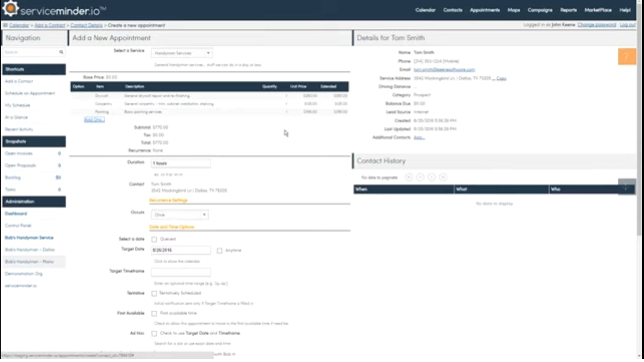
Task: Open Contacts in the top menu
Action: 453,10
